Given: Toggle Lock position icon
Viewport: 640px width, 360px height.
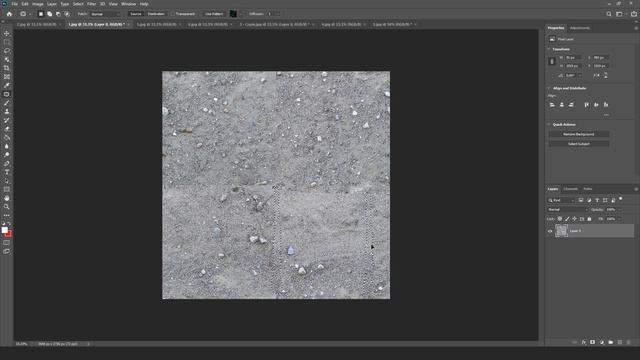Looking at the screenshot, I should 574,219.
